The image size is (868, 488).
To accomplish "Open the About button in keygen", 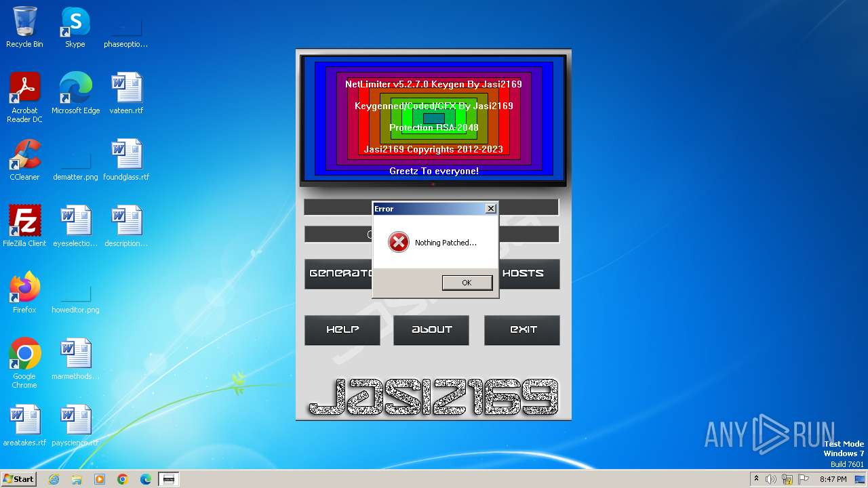I will [431, 330].
